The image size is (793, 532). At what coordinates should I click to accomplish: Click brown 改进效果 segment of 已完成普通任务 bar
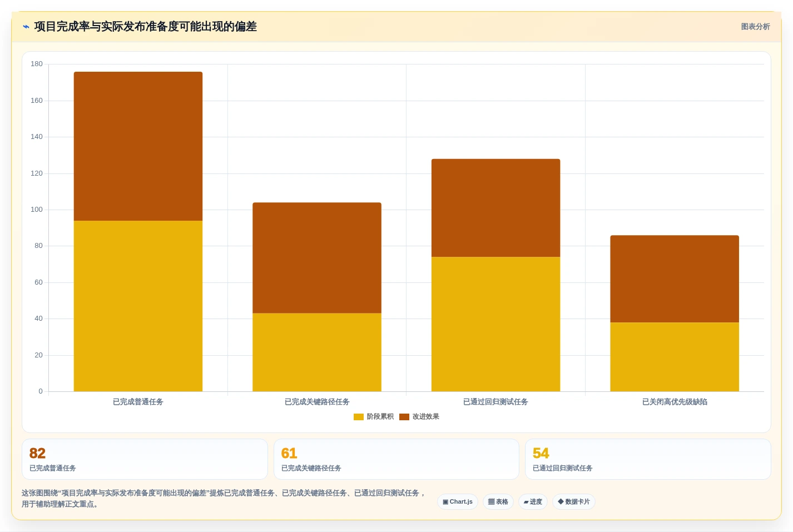(x=138, y=146)
